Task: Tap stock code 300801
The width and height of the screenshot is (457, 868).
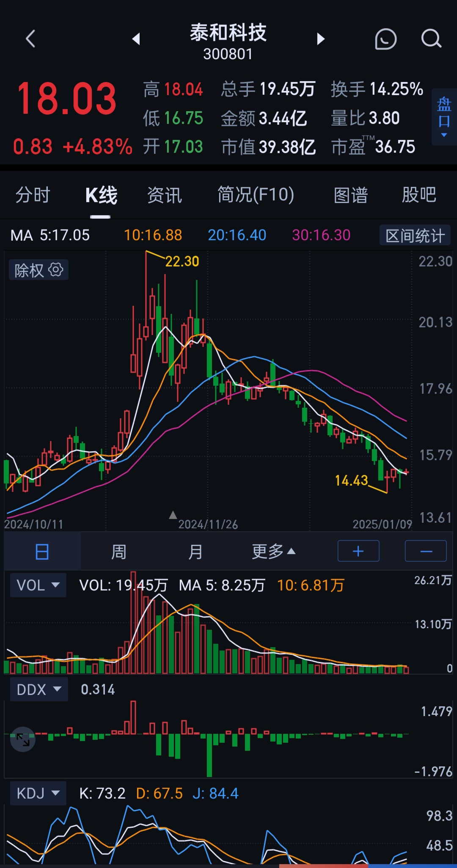Action: tap(228, 54)
